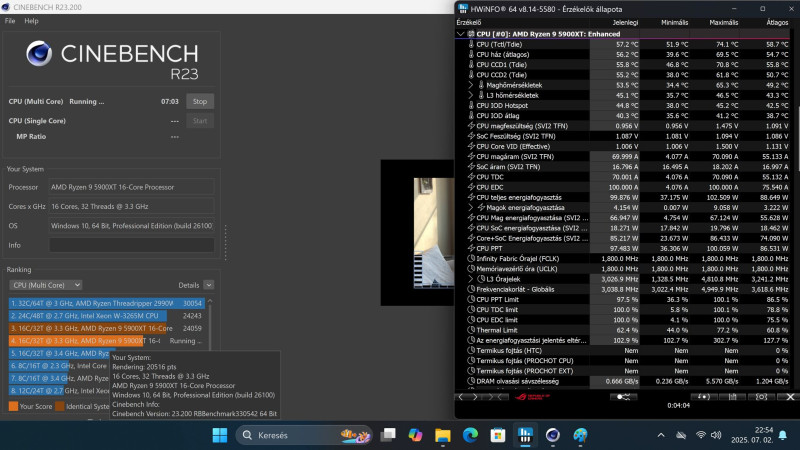Expand the Maghőmérsékletek sensor group

(x=471, y=85)
